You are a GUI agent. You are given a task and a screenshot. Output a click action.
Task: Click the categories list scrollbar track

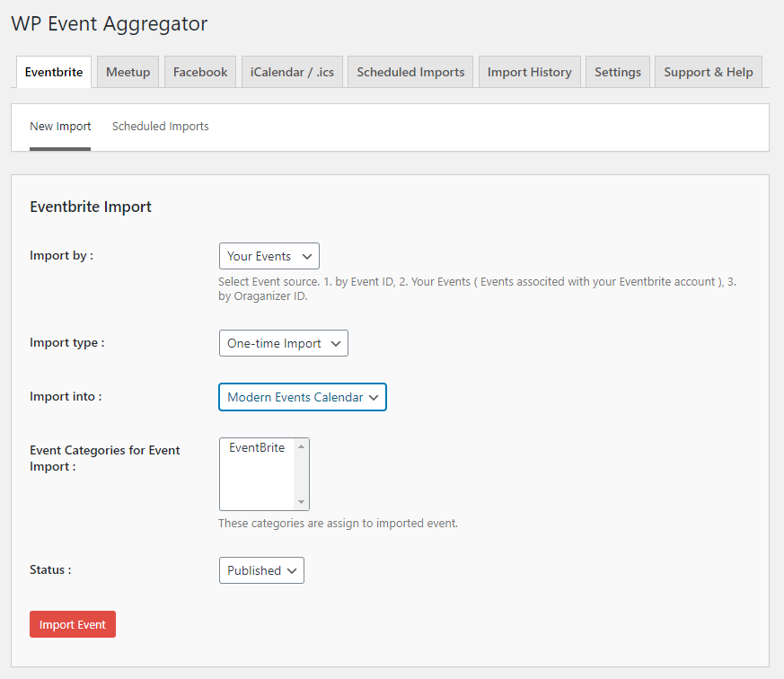click(302, 474)
